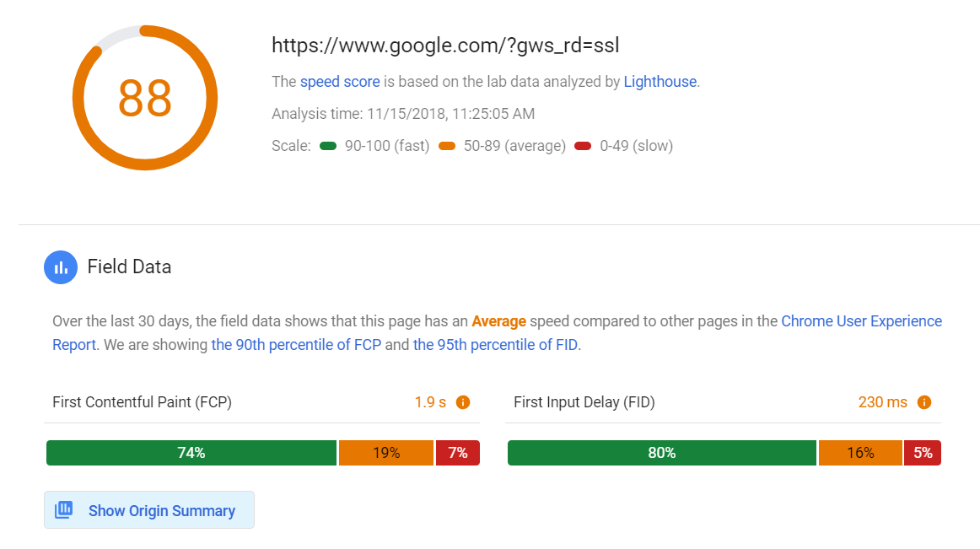Click the green fast scale legend pill
Image resolution: width=980 pixels, height=549 pixels.
tap(328, 146)
